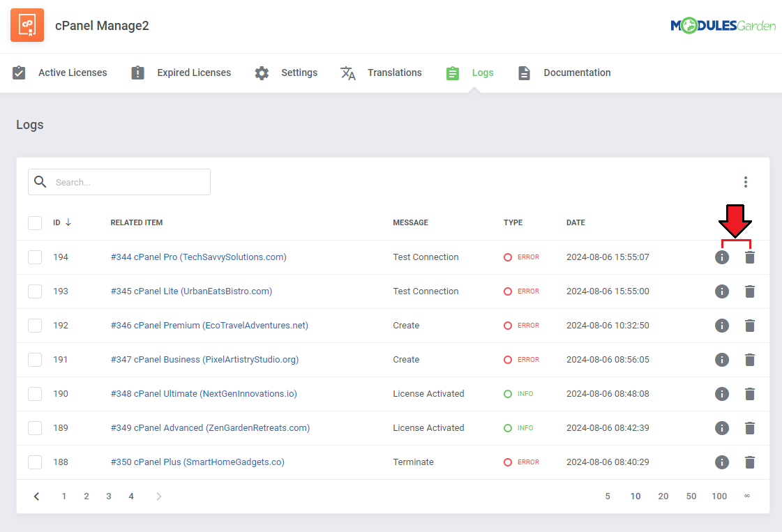Go to page 4
Screen dimensions: 782x532
point(131,496)
